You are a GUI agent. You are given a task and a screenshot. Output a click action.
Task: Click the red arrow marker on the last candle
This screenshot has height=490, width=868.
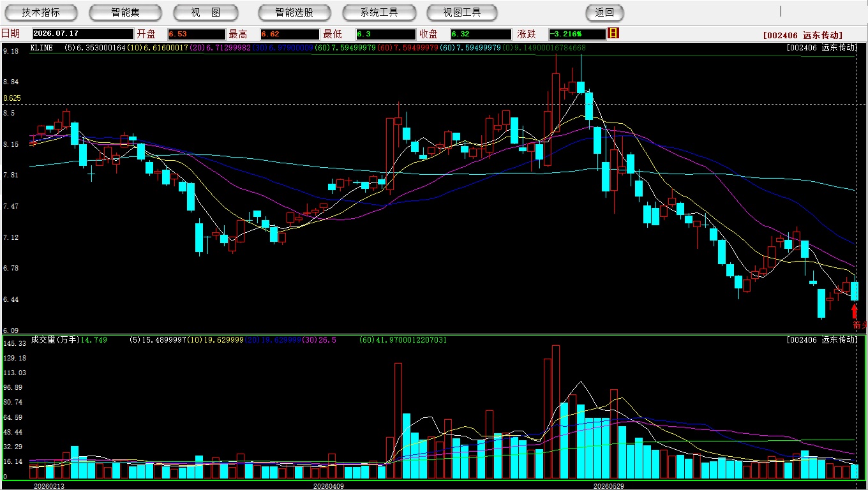[x=855, y=311]
